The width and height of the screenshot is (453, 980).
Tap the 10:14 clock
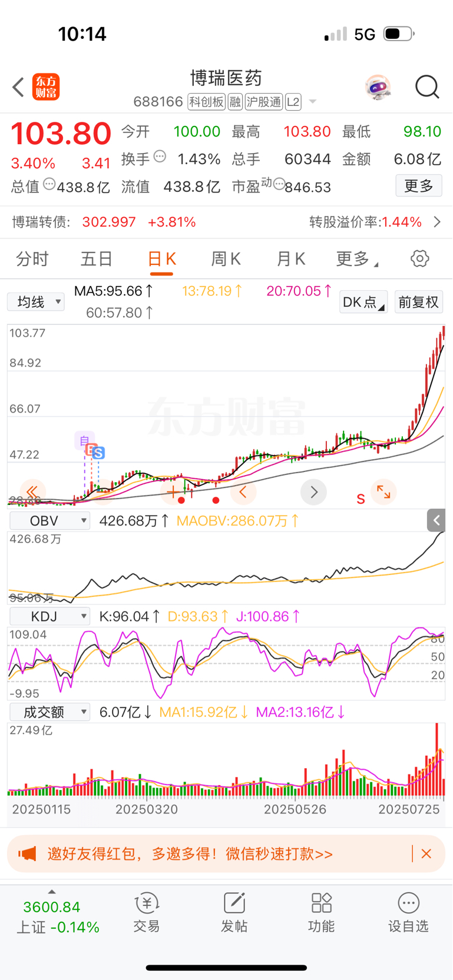pyautogui.click(x=82, y=34)
